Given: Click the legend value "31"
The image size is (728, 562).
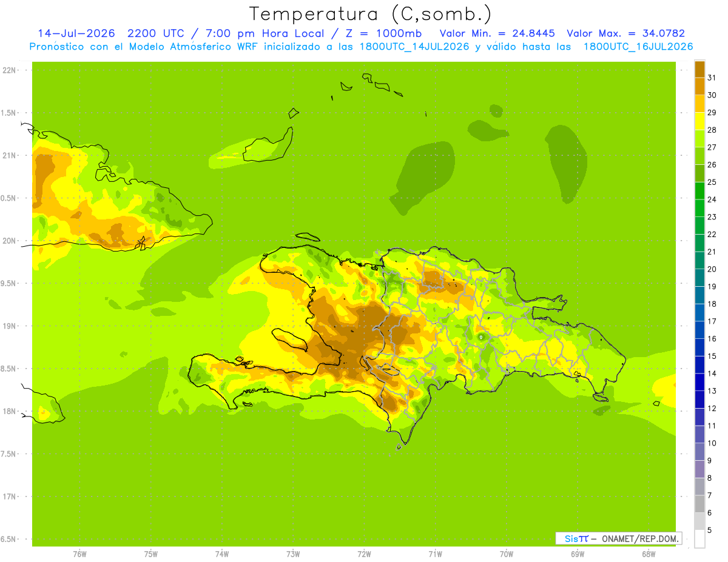Looking at the screenshot, I should coord(712,78).
